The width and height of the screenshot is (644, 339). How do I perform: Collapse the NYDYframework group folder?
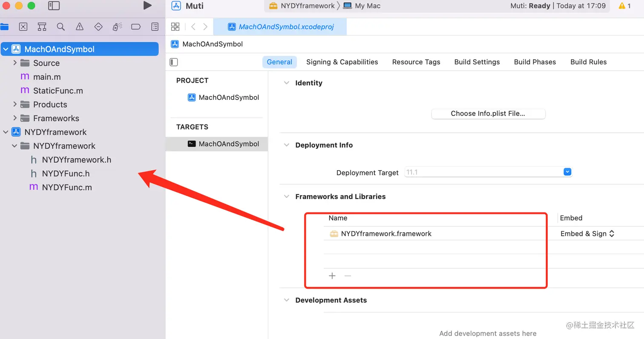pyautogui.click(x=15, y=146)
